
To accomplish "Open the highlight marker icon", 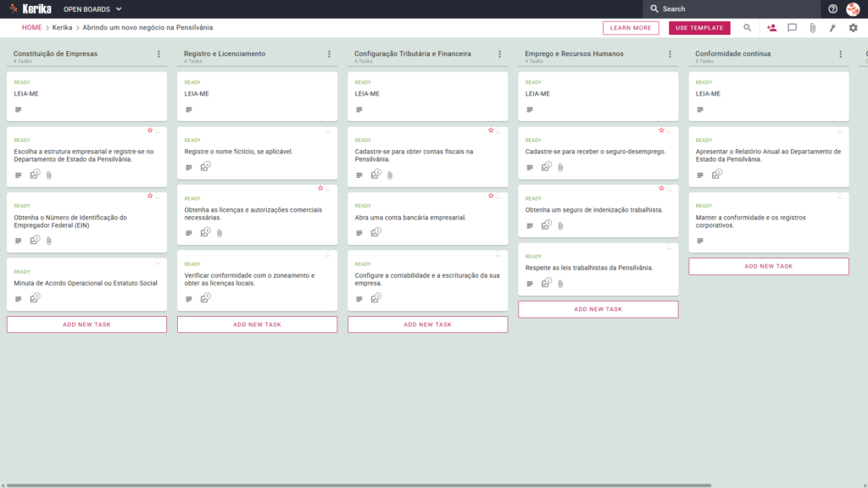I will tap(832, 28).
